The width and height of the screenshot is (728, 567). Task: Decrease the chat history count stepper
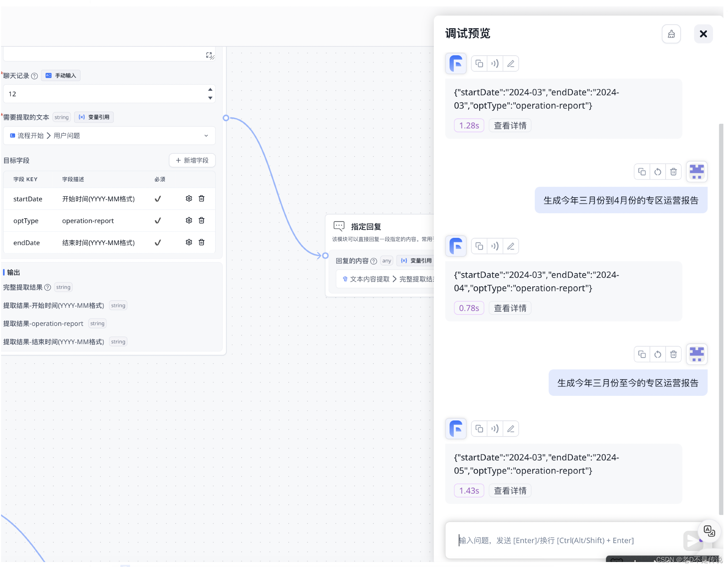click(x=210, y=98)
